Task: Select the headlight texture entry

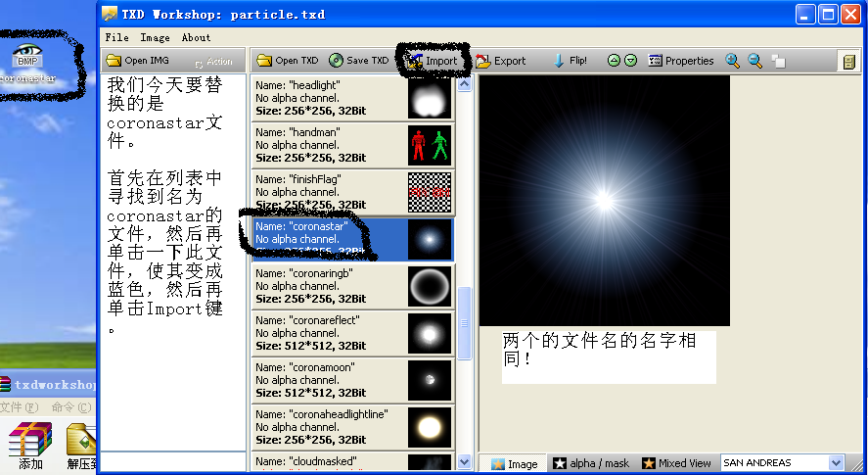Action: coord(353,98)
